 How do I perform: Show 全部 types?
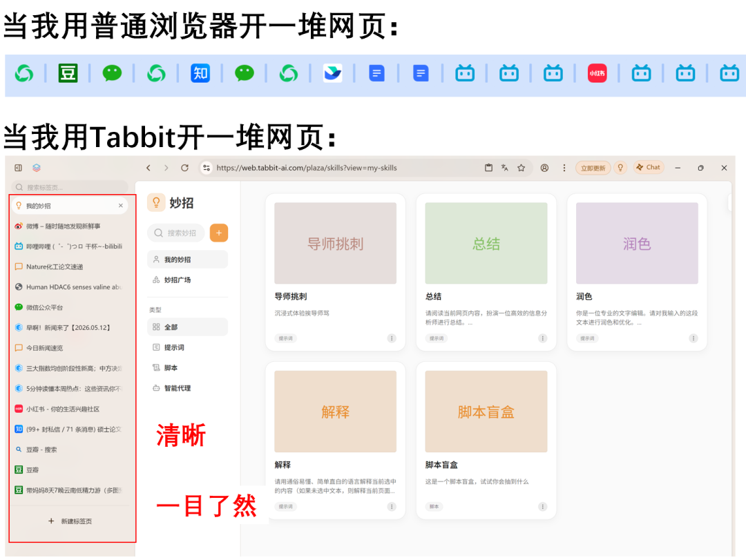click(x=187, y=327)
